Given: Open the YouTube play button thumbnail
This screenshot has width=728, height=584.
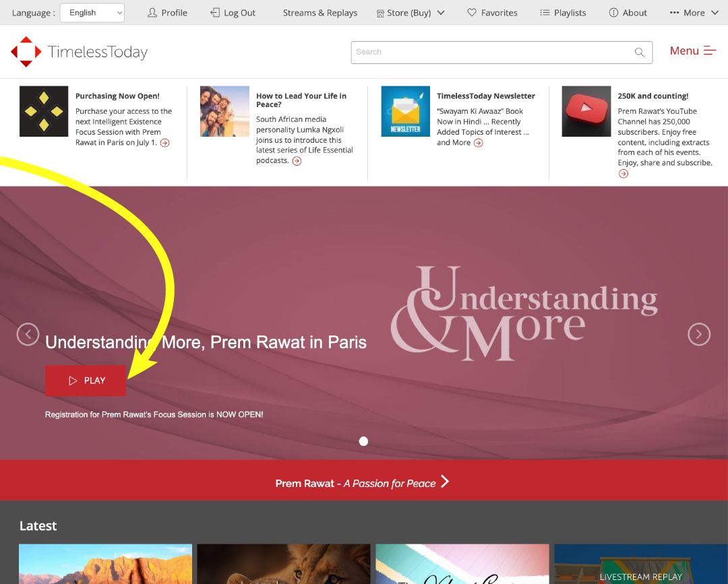Looking at the screenshot, I should tap(586, 111).
